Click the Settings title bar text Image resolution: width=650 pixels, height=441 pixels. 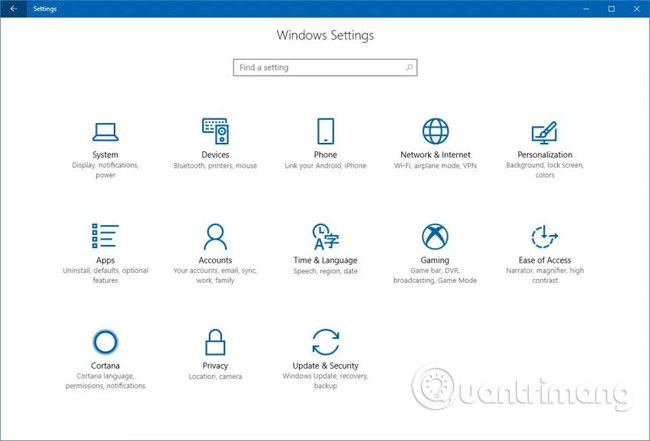[x=45, y=9]
